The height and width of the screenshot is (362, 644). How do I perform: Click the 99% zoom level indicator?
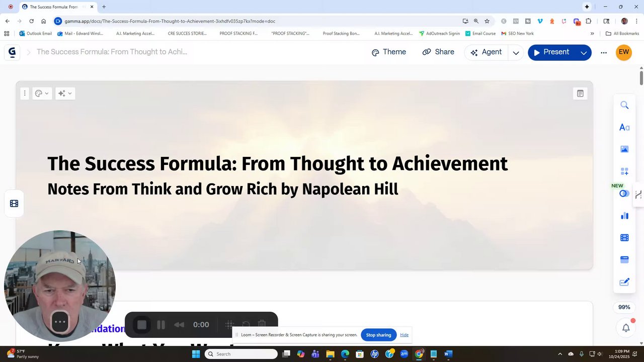tap(624, 307)
